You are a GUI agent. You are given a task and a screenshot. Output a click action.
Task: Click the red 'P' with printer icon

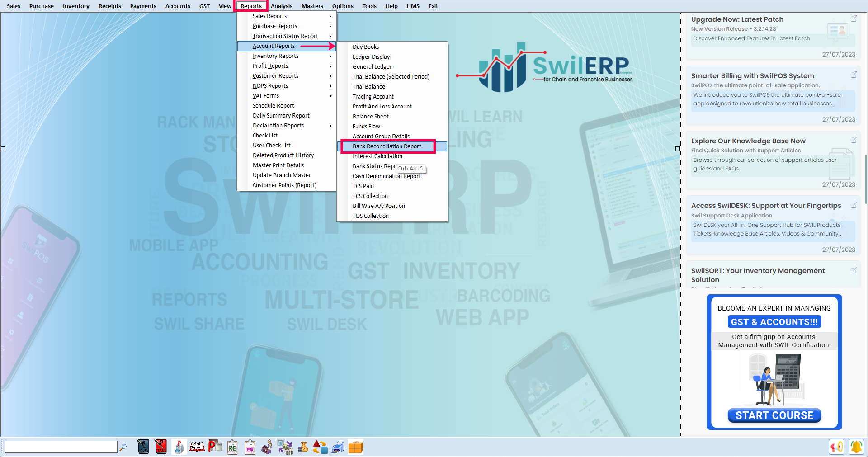pyautogui.click(x=214, y=447)
